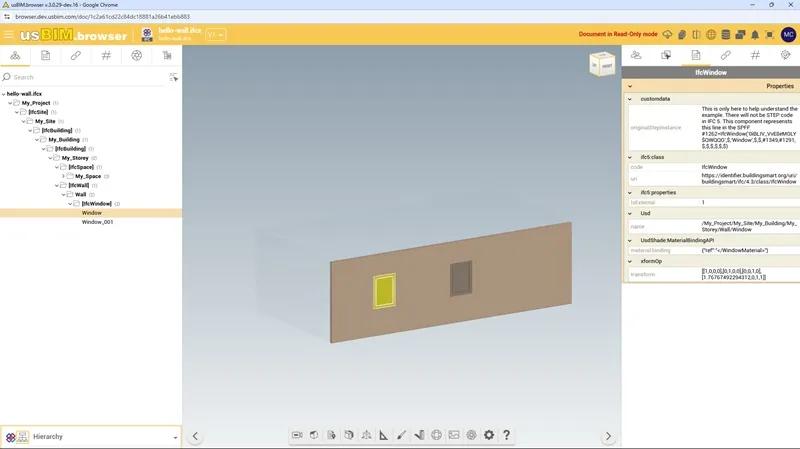
Task: Open the users tab in right panel
Action: coord(636,55)
